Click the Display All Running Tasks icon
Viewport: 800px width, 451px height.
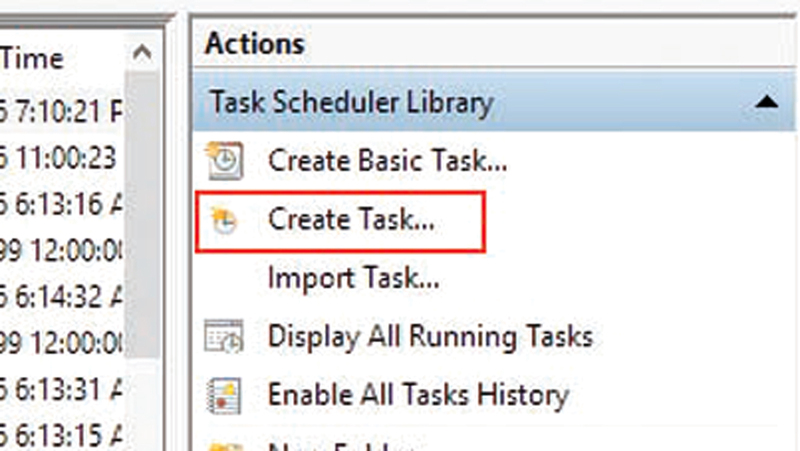coord(222,336)
